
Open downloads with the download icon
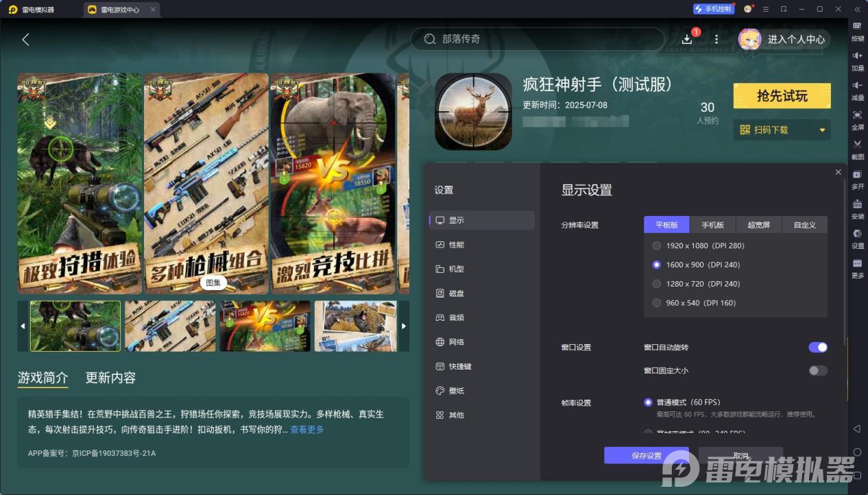[688, 39]
